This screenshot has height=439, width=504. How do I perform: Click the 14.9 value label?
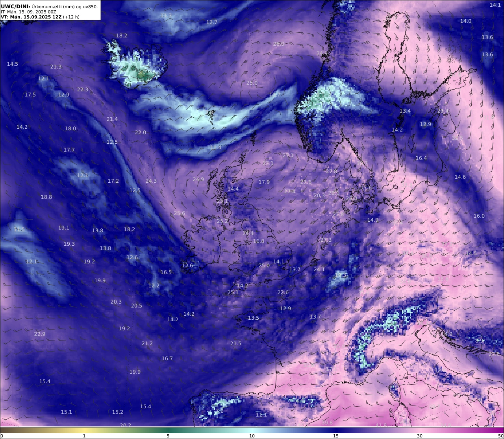373,220
